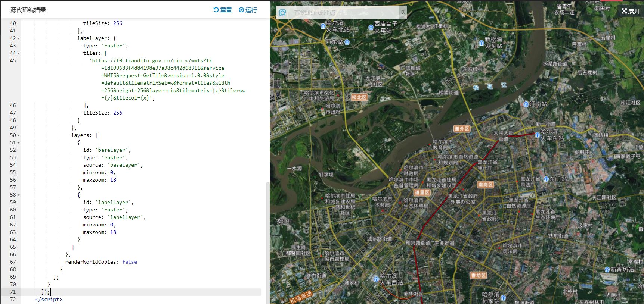Click the 新松浦火车站 station icon
This screenshot has width=644, height=304.
click(x=482, y=43)
